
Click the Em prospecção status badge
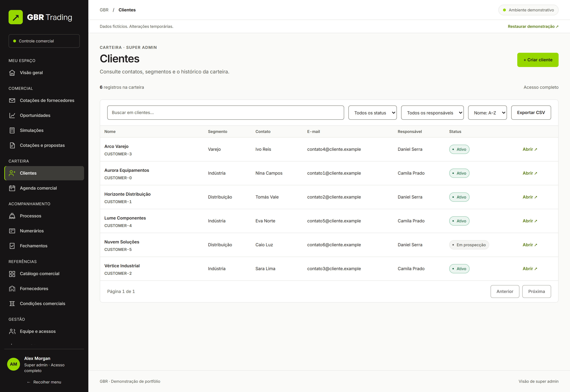coord(469,245)
